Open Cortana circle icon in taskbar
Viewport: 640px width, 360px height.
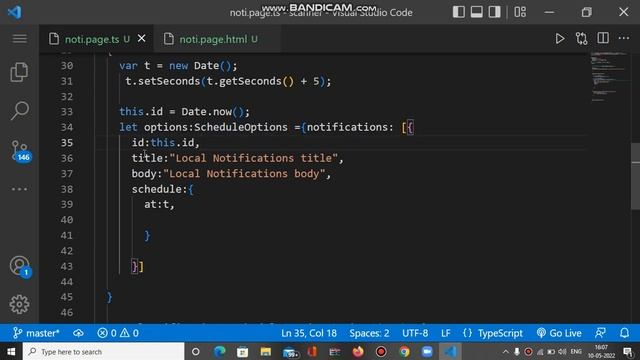tap(196, 351)
